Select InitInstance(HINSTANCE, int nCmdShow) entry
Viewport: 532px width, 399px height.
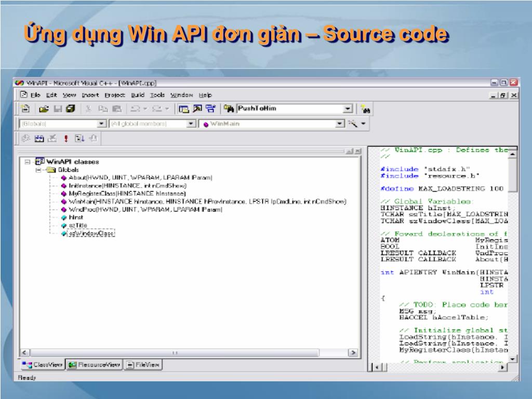(x=128, y=185)
